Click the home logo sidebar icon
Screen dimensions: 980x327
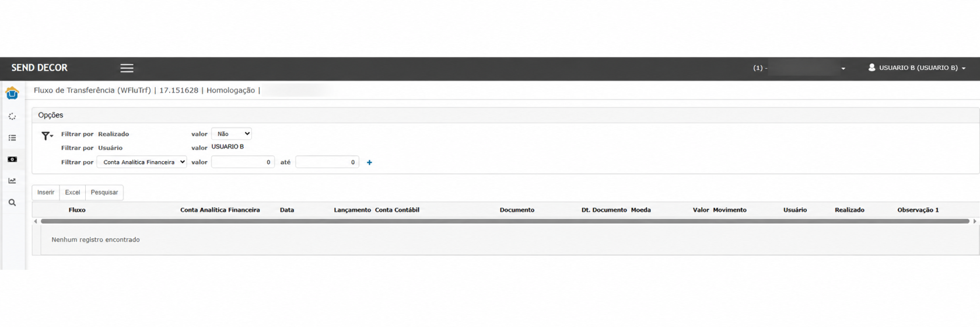[x=12, y=93]
